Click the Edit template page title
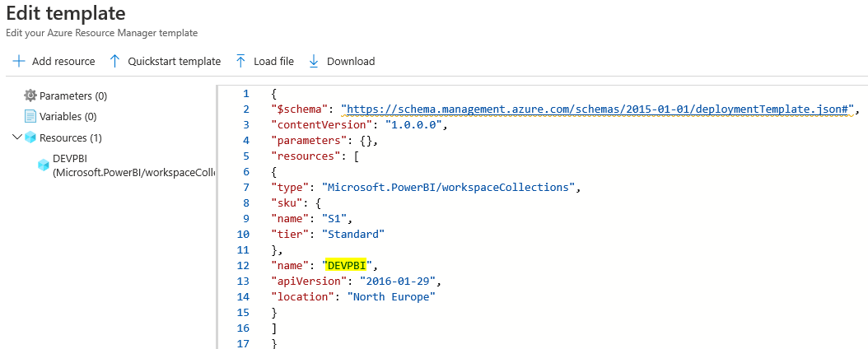 point(65,13)
